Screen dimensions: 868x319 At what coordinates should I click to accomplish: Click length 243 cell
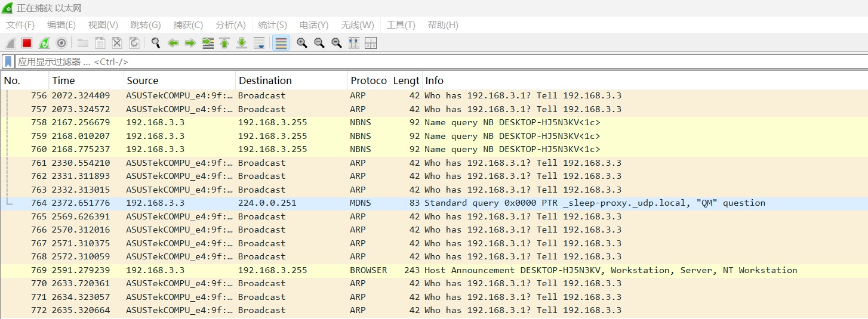pos(412,270)
